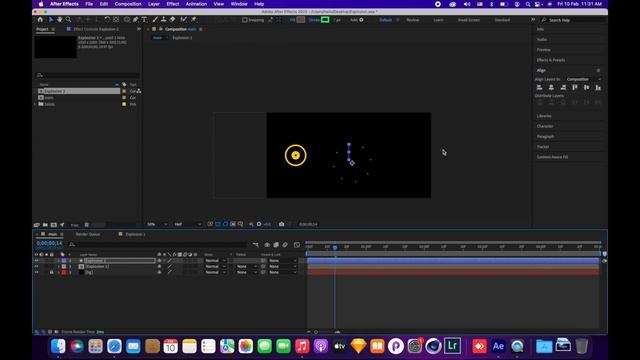This screenshot has width=640, height=360.
Task: Switch to Effect Controls Explosion 2 tab
Action: (x=96, y=29)
